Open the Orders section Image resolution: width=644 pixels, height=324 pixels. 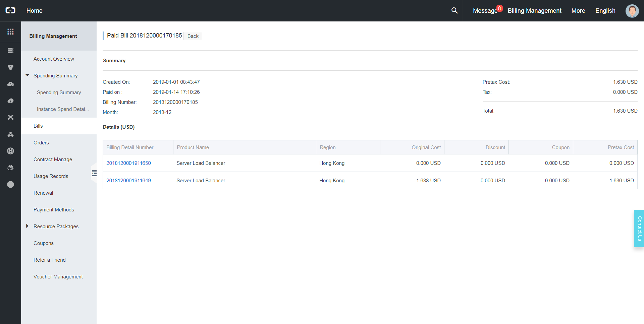click(x=41, y=143)
